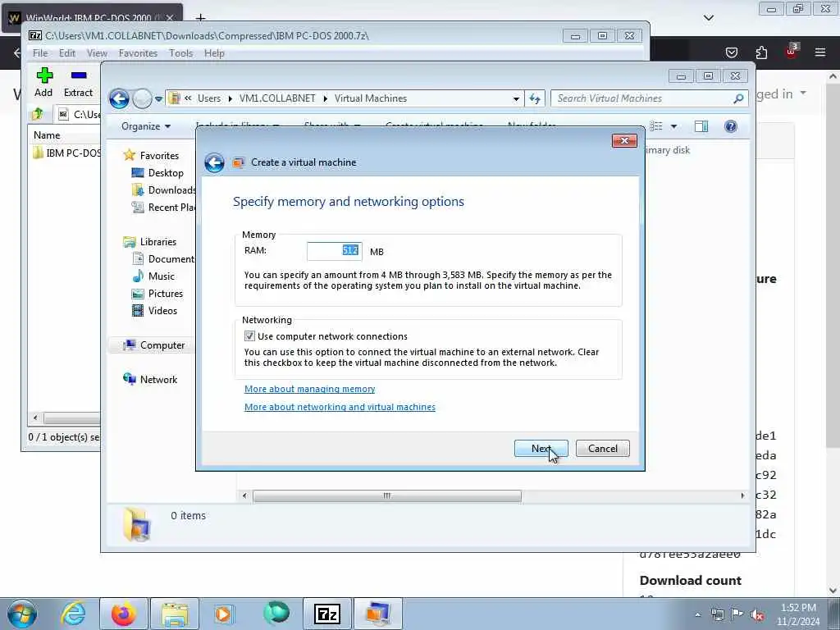Viewport: 840px width, 630px height.
Task: Show hidden system tray icons arrow
Action: pos(697,615)
